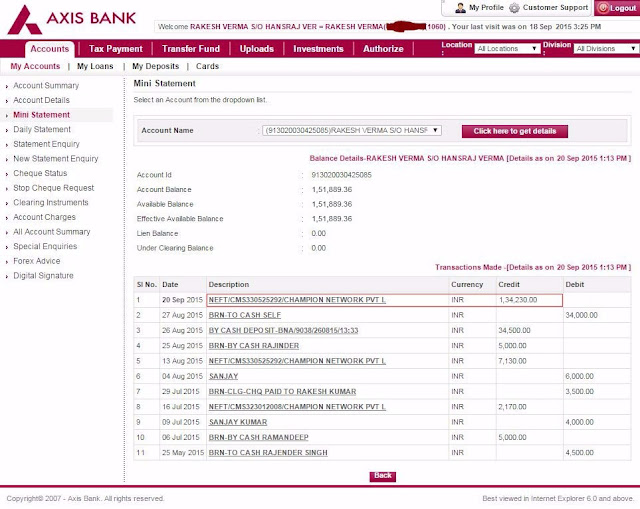Open the Investments tab
Image resolution: width=640 pixels, height=509 pixels.
318,49
